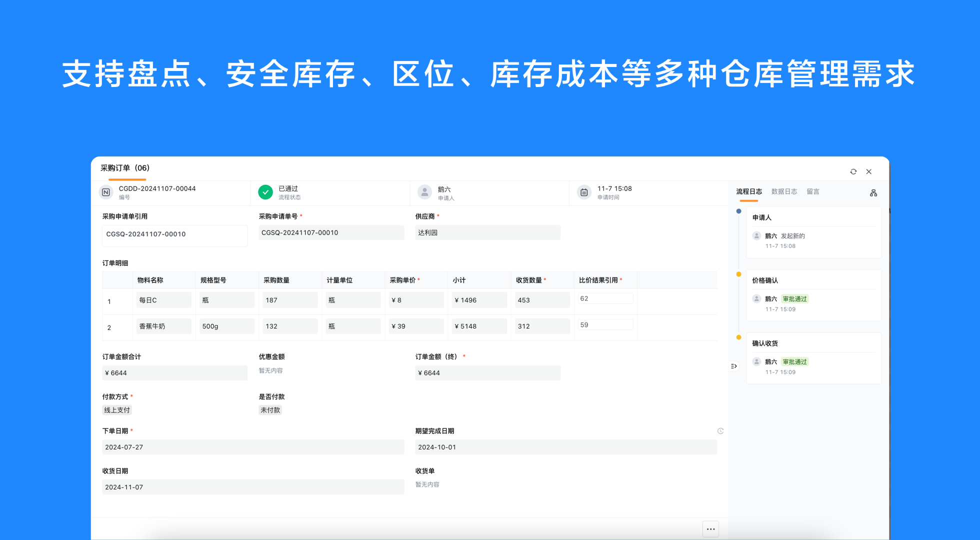Click history icon beside 期望完成日期
980x540 pixels.
pos(720,431)
